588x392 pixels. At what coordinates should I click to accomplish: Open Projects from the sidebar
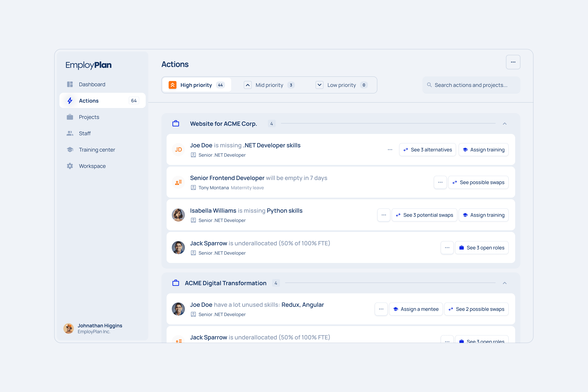pyautogui.click(x=89, y=117)
